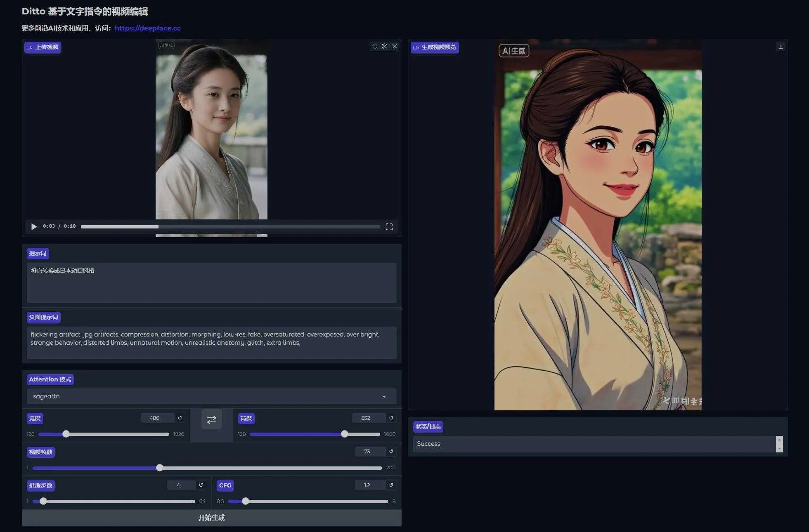Enter fullscreen on the uploaded video player
This screenshot has width=809, height=532.
(x=389, y=226)
